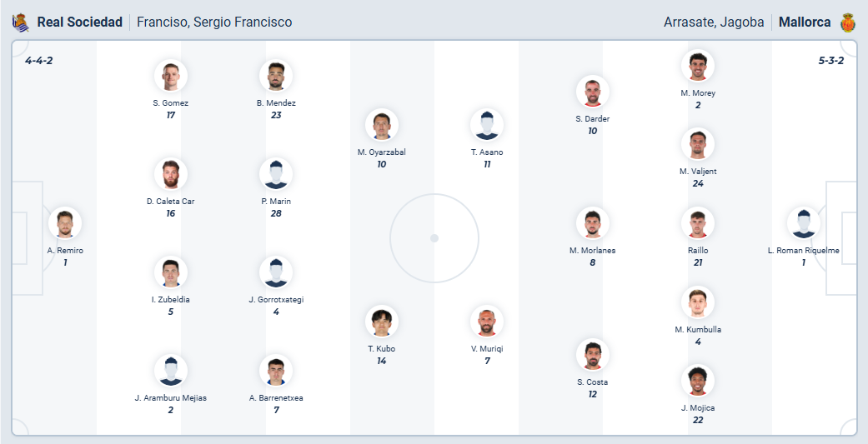The width and height of the screenshot is (868, 444).
Task: Click the A. Barrenetxea name label
Action: (276, 397)
